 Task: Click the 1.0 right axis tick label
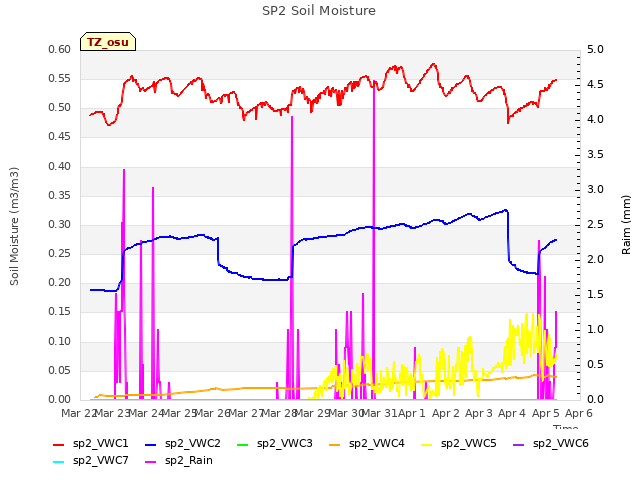(595, 329)
